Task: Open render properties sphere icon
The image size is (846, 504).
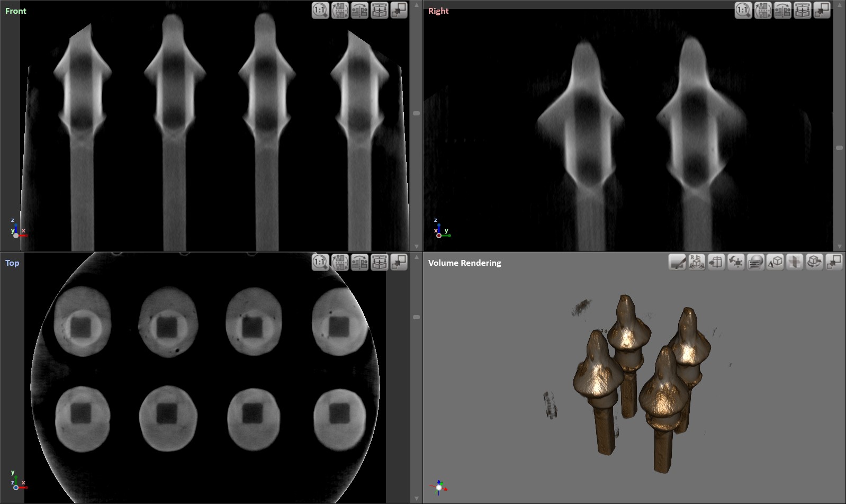Action: coord(755,262)
